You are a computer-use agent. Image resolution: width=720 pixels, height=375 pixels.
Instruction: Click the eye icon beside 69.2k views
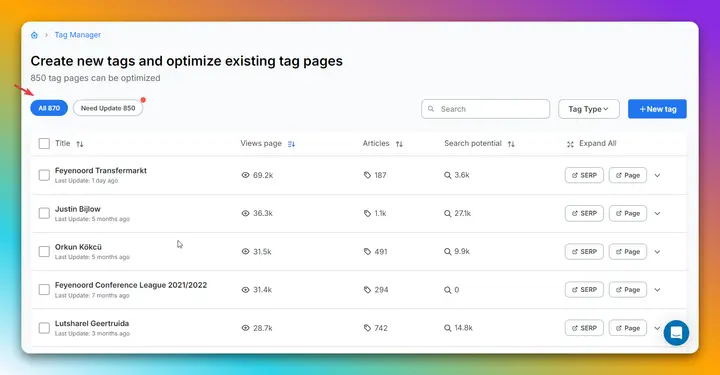coord(245,175)
